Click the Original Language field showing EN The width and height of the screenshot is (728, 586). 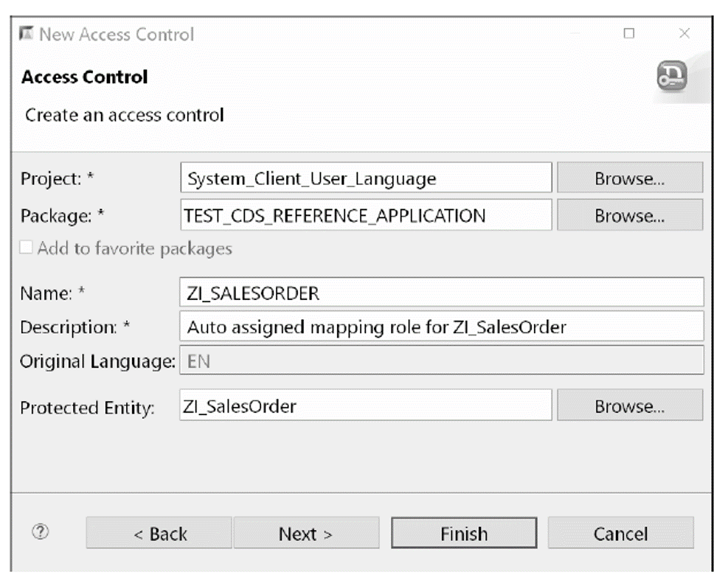click(x=440, y=362)
